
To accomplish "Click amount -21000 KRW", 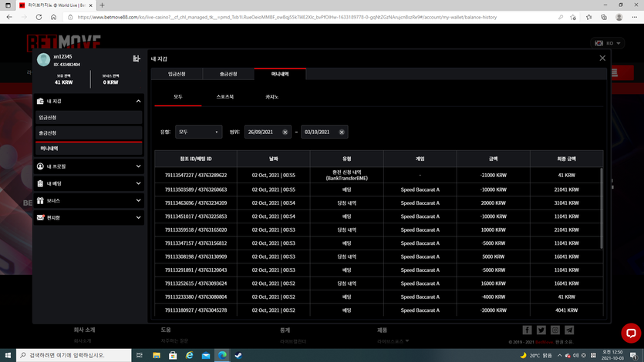I will (x=494, y=176).
